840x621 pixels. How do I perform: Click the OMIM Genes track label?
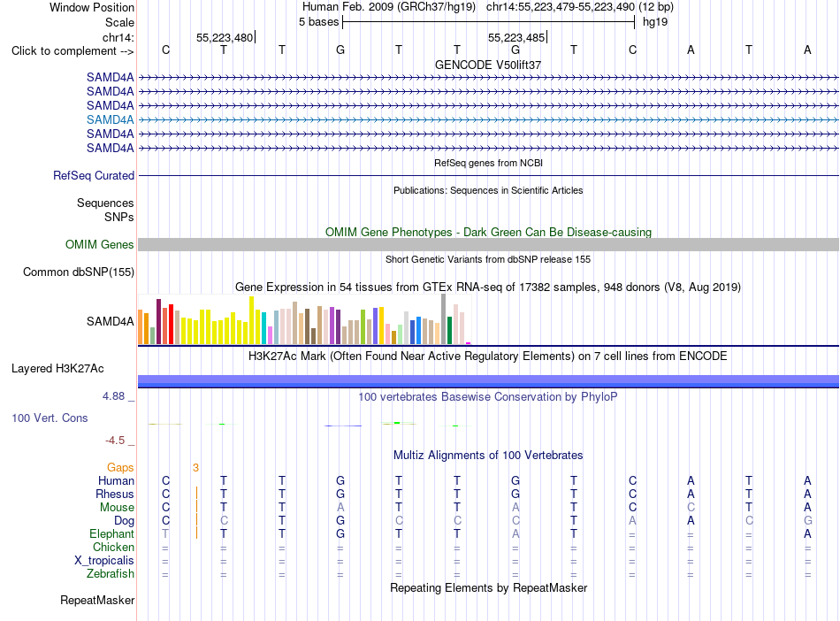pos(99,244)
